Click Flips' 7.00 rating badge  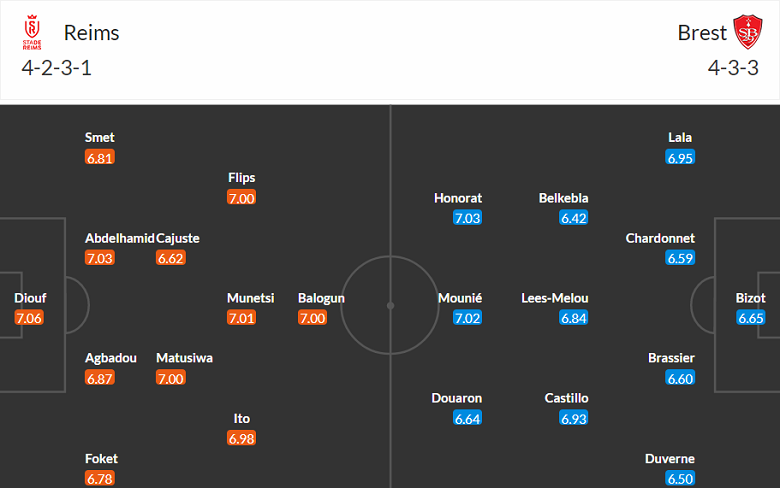[x=241, y=198]
